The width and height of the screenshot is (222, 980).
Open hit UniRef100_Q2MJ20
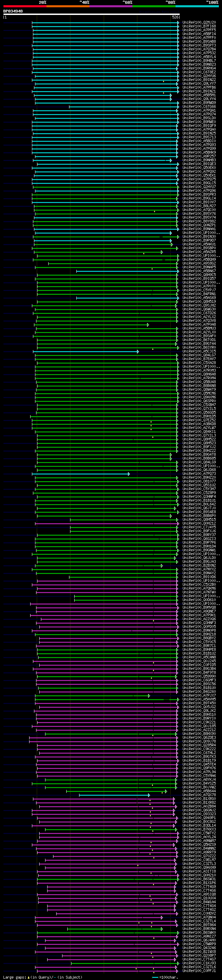pyautogui.click(x=199, y=23)
